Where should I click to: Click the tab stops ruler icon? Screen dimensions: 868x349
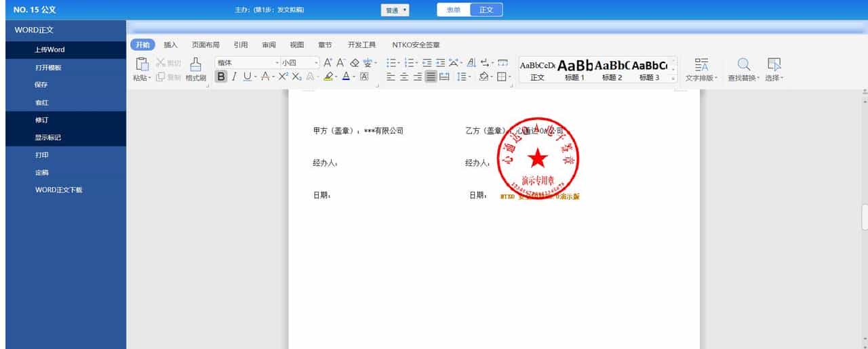point(503,63)
